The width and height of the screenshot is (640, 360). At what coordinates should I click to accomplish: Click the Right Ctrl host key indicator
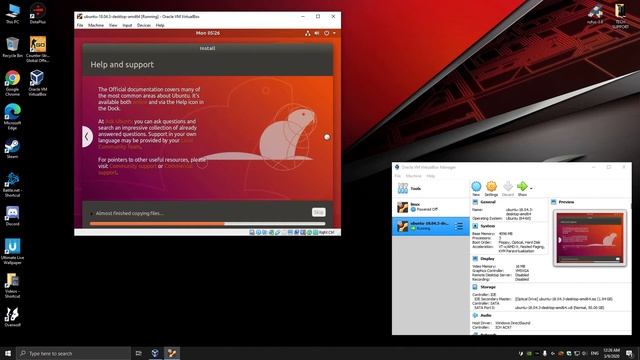click(x=327, y=232)
